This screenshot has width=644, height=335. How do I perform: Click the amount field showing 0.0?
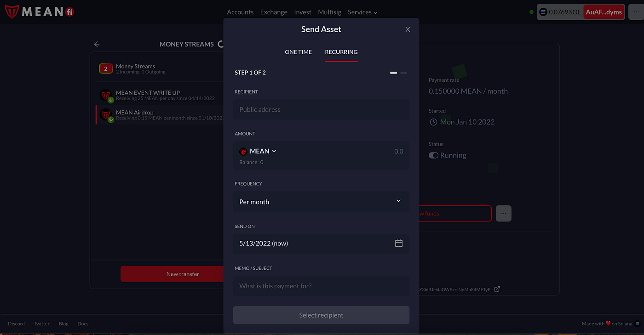pos(398,151)
